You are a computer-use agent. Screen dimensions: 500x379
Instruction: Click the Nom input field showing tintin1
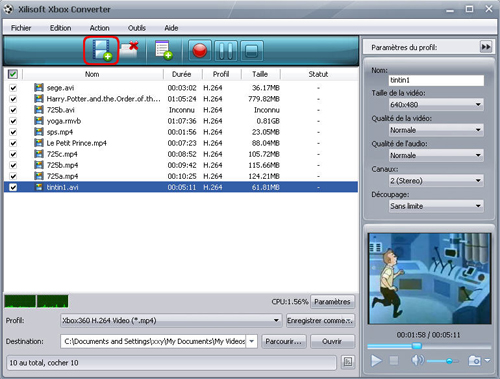pyautogui.click(x=436, y=80)
